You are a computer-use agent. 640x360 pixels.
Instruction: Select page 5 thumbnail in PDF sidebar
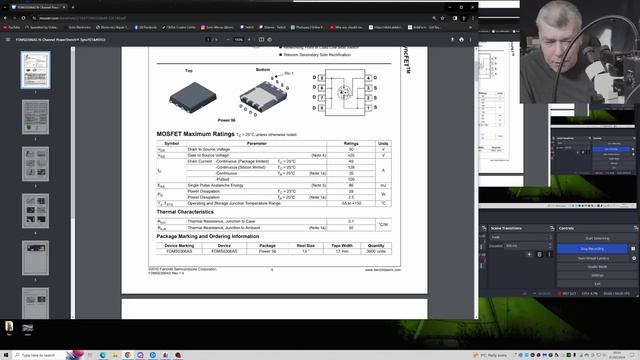pyautogui.click(x=36, y=258)
